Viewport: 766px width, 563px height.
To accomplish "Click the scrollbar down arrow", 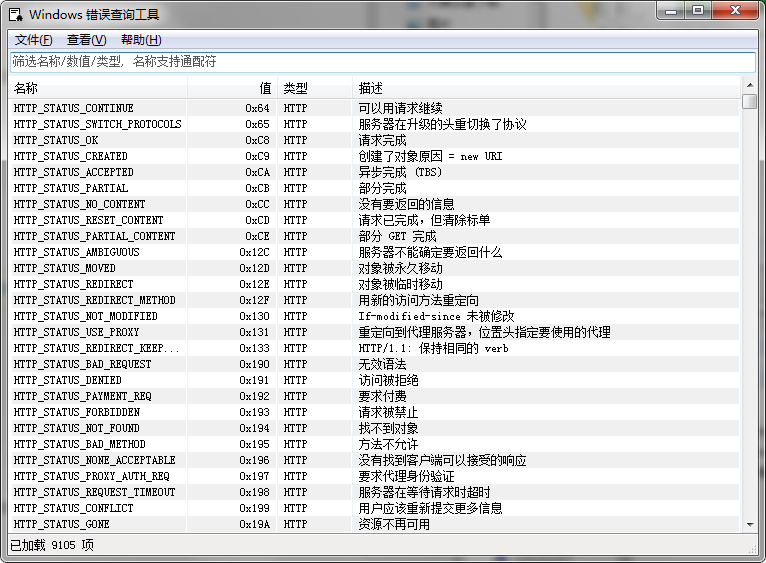I will click(749, 525).
